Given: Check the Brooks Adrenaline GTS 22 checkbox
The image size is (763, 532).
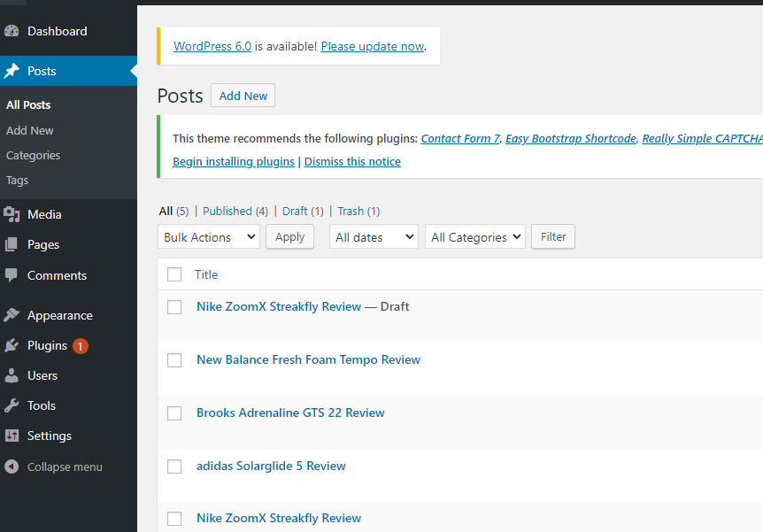Looking at the screenshot, I should [x=174, y=413].
